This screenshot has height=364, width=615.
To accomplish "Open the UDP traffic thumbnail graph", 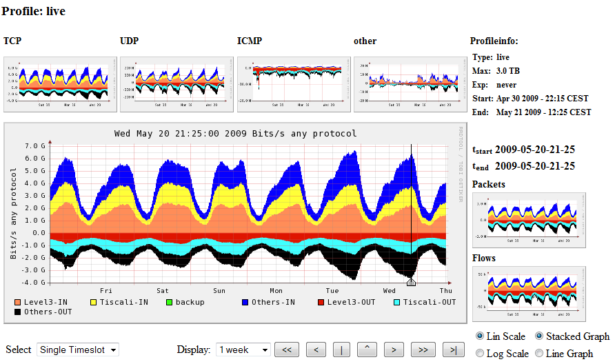I will click(x=177, y=84).
